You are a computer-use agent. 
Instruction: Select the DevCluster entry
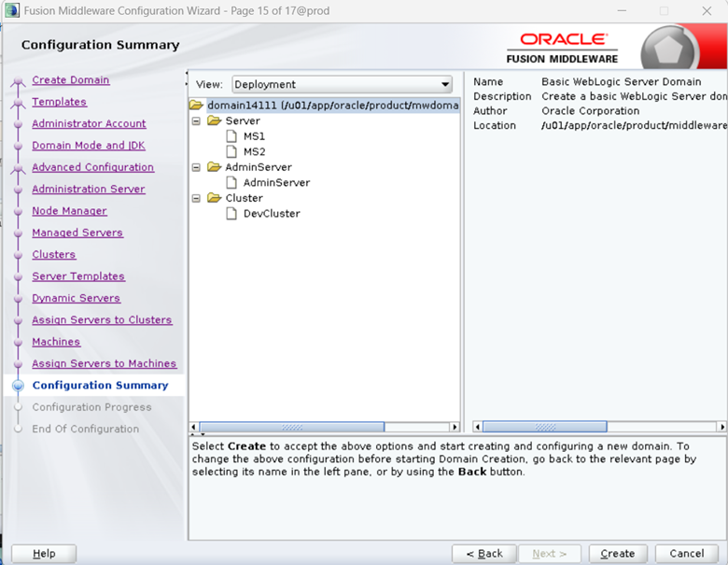tap(272, 213)
